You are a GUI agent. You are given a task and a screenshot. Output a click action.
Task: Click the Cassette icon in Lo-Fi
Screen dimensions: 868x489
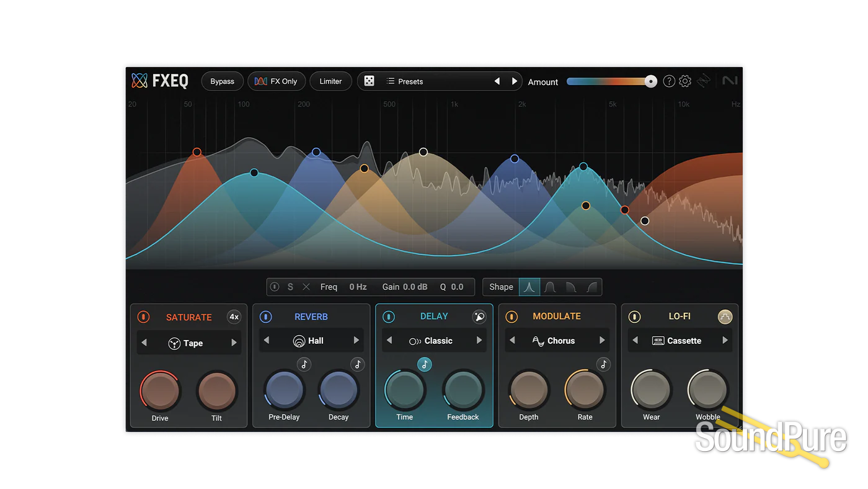[x=658, y=341]
